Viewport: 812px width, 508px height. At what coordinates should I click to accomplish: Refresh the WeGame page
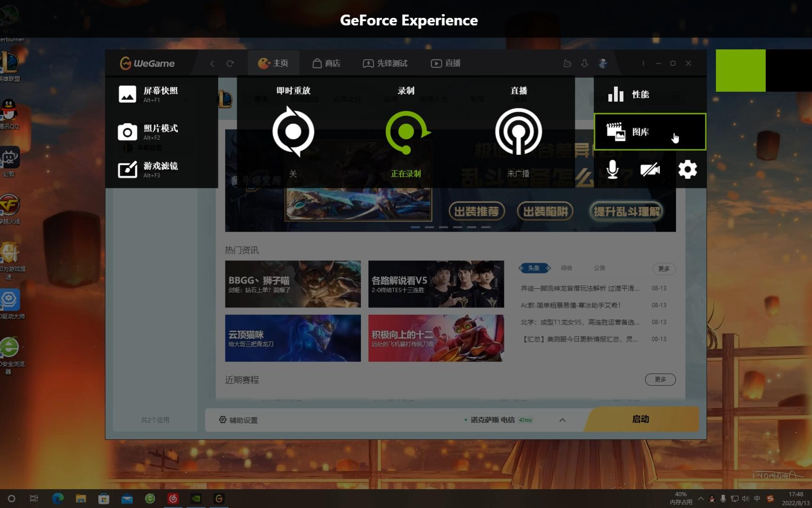230,63
